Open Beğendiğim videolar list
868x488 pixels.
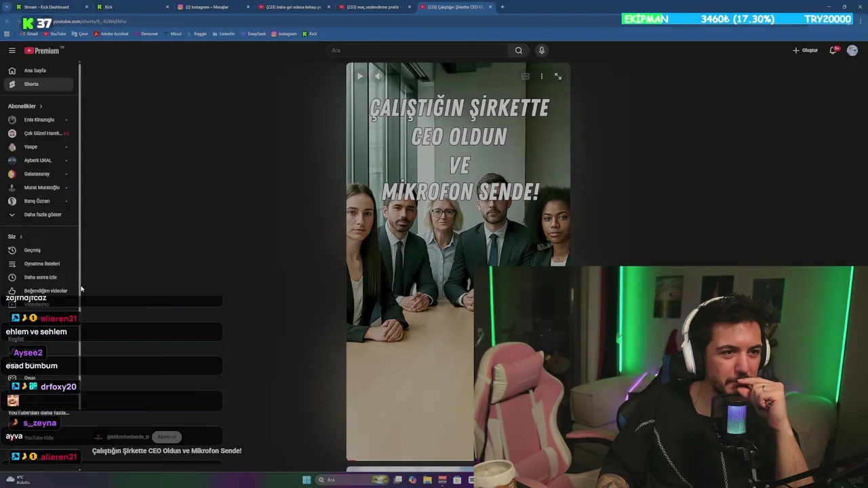pos(38,291)
